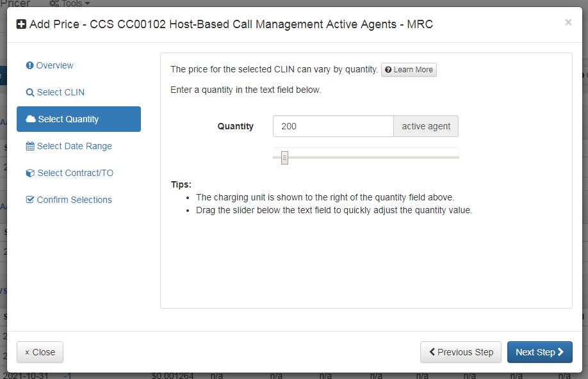The width and height of the screenshot is (588, 379).
Task: Click the quantity slider handle
Action: coord(283,157)
